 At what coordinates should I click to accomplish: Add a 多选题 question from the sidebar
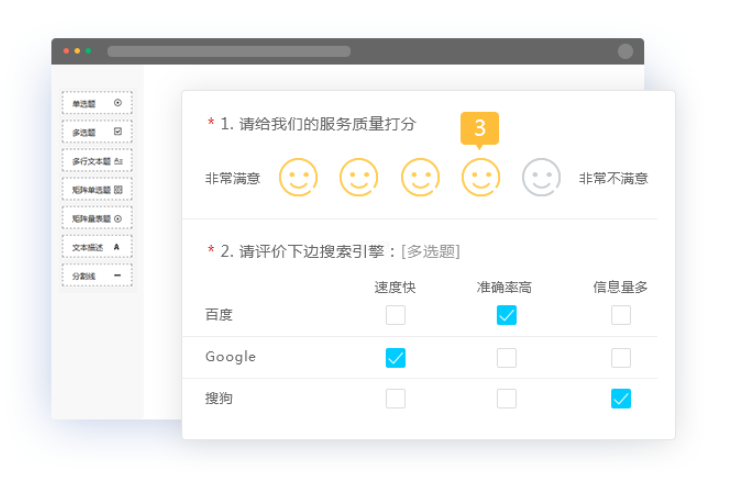(x=97, y=132)
